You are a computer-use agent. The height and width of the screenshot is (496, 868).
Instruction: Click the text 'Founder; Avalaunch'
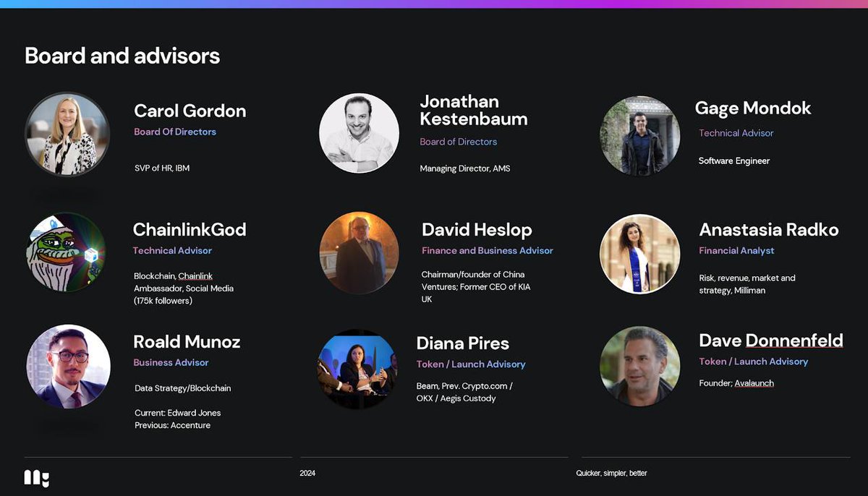tap(736, 383)
